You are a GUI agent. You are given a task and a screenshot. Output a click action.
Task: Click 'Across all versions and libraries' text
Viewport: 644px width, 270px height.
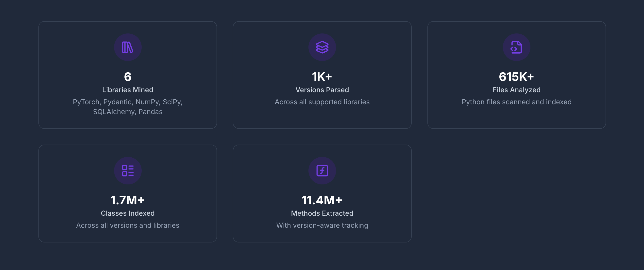click(128, 225)
